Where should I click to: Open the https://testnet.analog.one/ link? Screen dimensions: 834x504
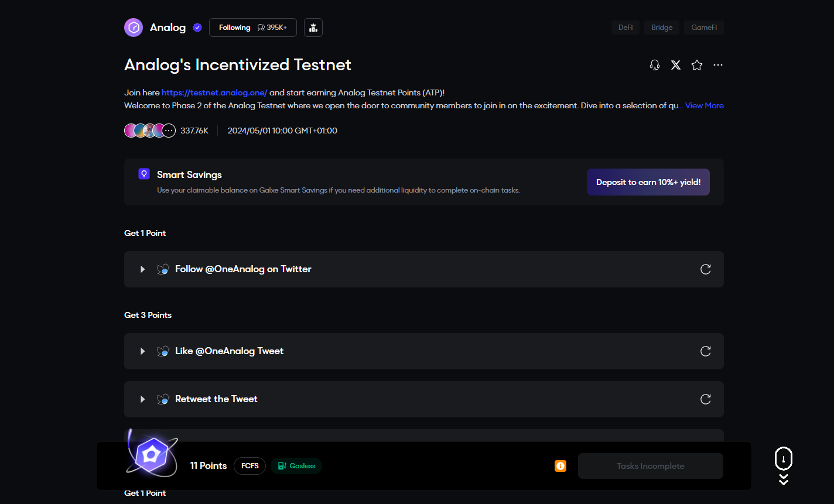[214, 92]
